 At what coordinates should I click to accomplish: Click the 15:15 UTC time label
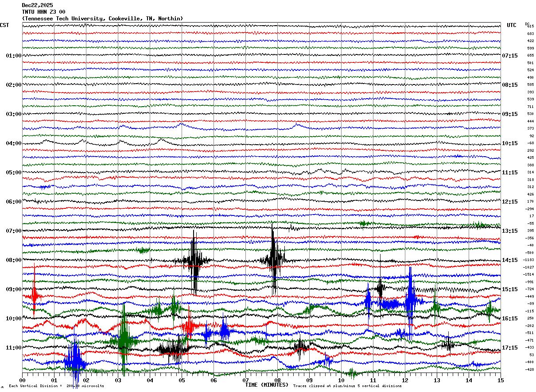pyautogui.click(x=510, y=289)
